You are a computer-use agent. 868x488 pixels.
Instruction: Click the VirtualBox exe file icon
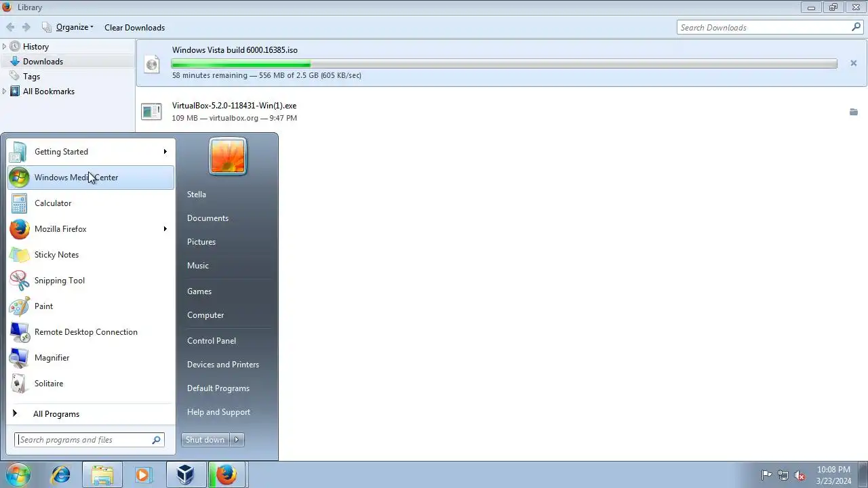click(x=151, y=112)
